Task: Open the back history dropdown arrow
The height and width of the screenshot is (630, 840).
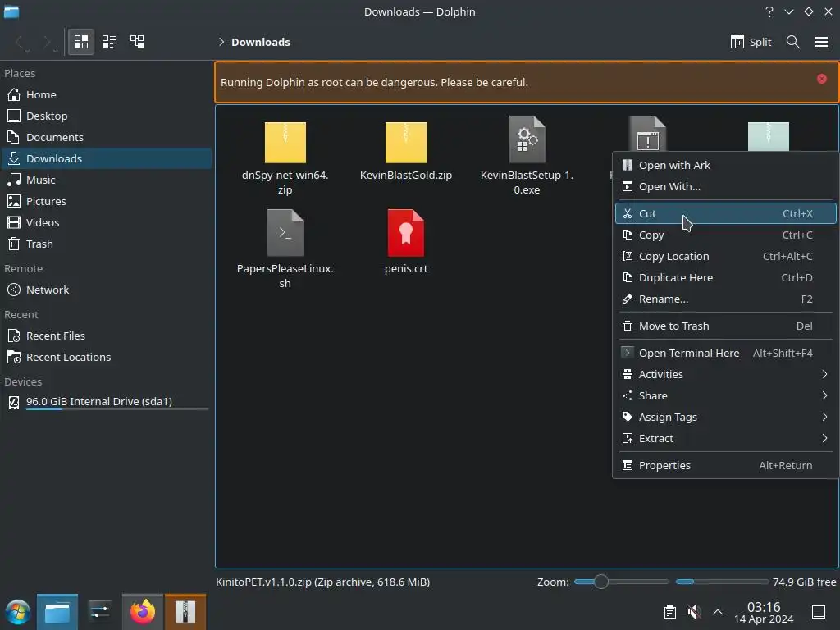Action: point(28,51)
